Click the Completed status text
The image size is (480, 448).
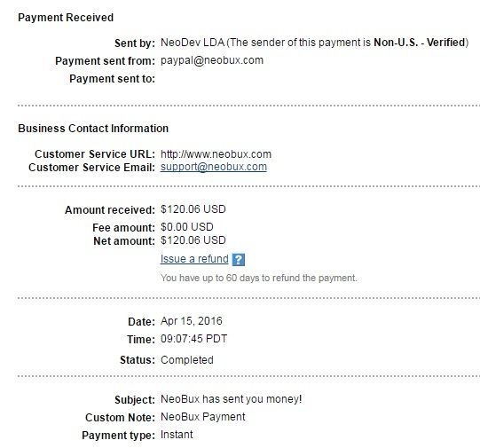(186, 360)
